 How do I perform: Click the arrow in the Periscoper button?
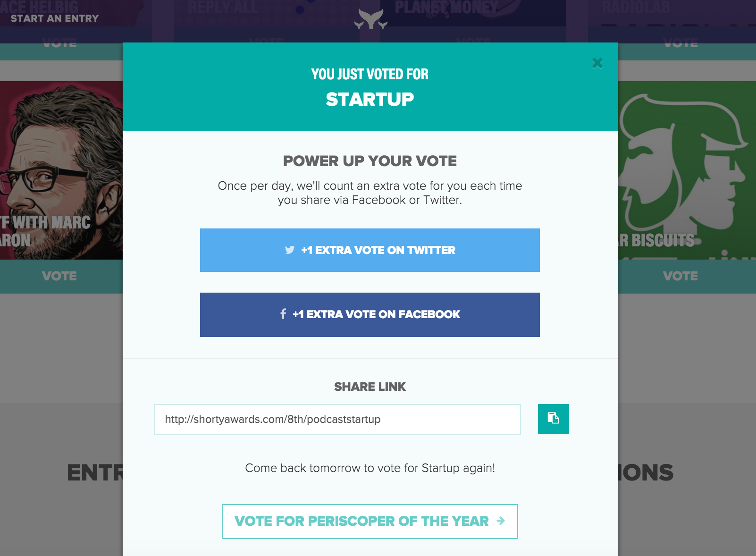(500, 522)
